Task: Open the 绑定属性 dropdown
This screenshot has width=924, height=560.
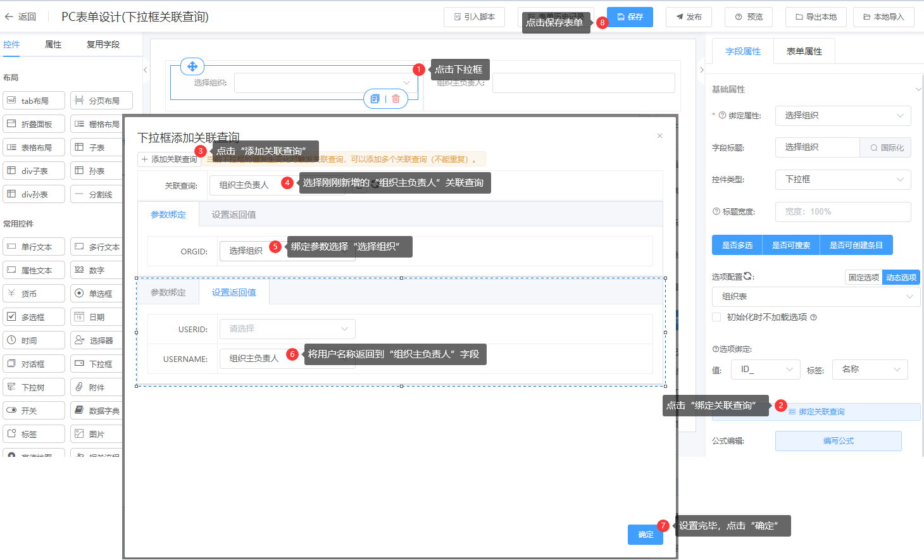Action: point(843,116)
